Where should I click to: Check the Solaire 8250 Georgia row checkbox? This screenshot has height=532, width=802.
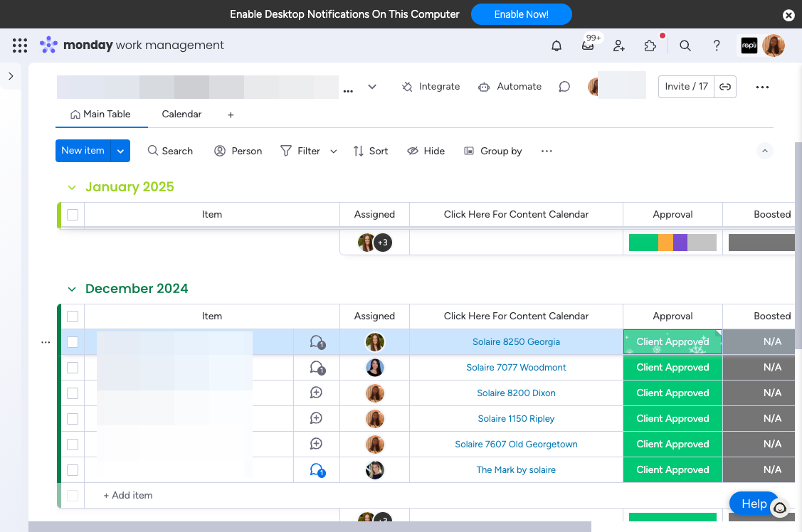[x=73, y=342]
